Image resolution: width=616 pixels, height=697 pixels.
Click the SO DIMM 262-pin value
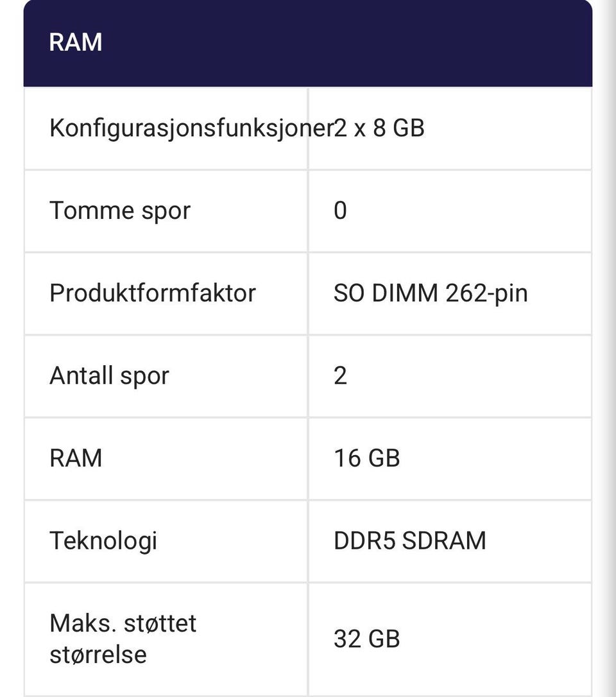click(x=431, y=293)
